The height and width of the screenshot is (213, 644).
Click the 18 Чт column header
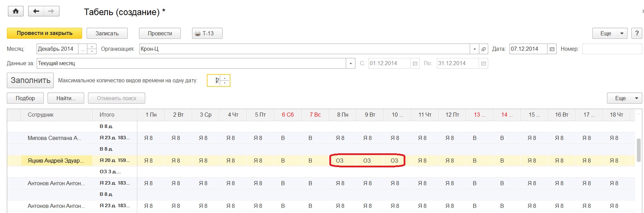point(617,115)
